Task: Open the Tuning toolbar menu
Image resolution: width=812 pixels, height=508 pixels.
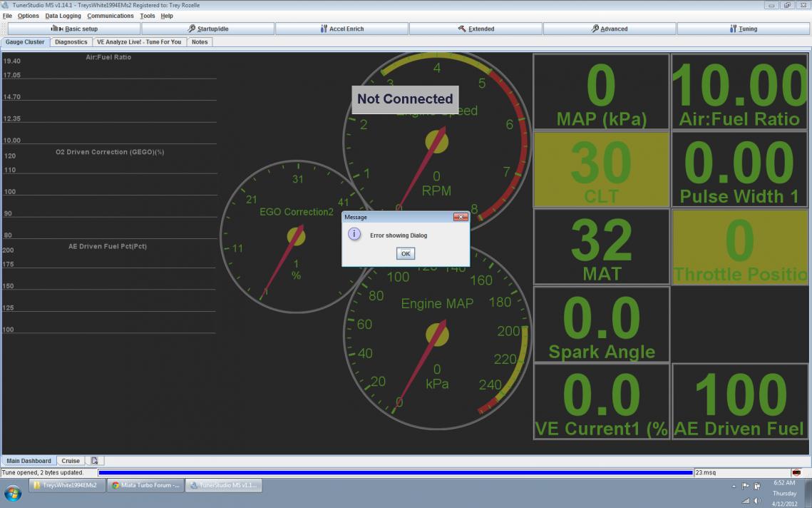Action: tap(744, 29)
